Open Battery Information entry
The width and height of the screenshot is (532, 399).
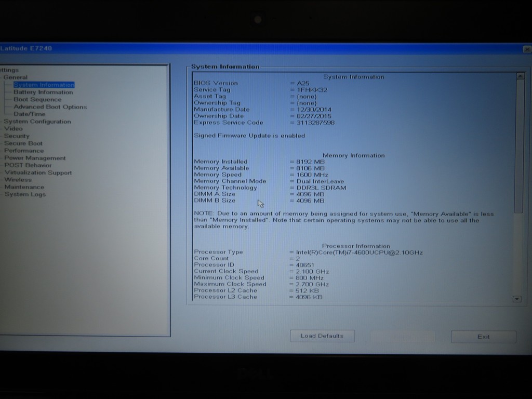pyautogui.click(x=43, y=92)
